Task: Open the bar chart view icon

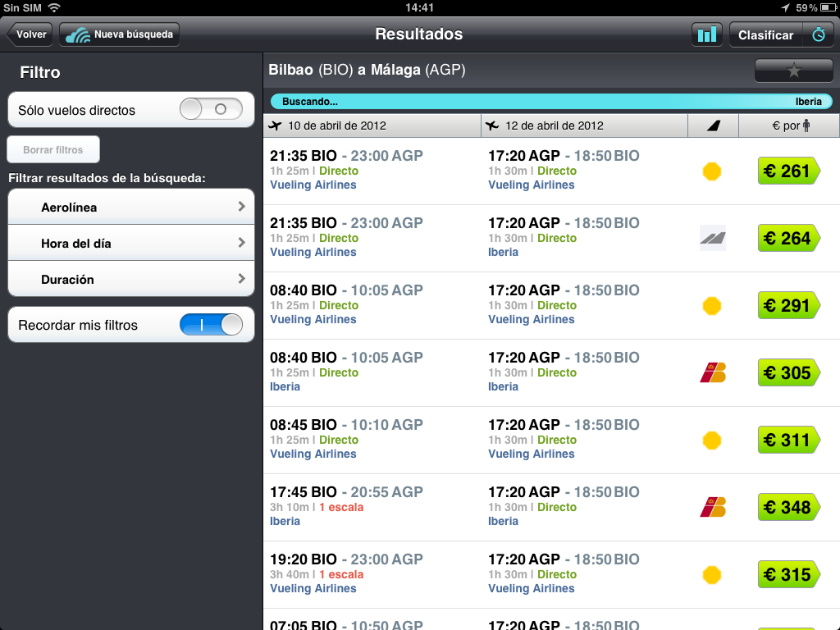Action: [x=706, y=34]
